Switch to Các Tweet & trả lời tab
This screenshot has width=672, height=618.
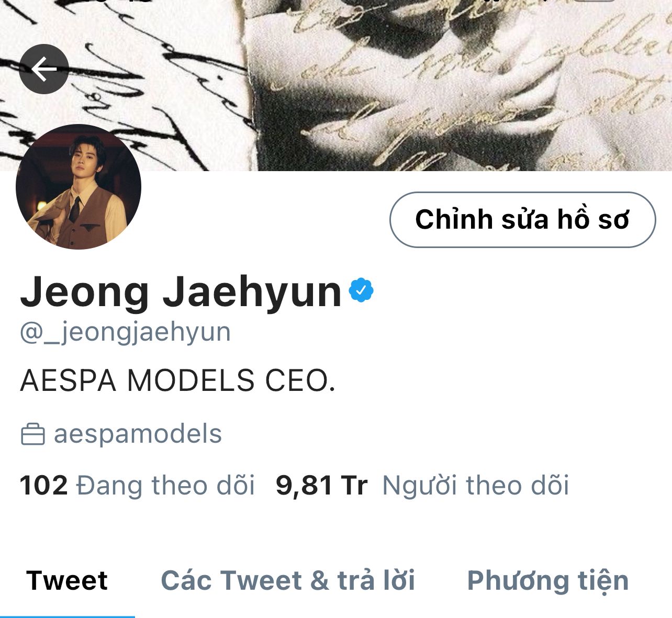coord(288,580)
